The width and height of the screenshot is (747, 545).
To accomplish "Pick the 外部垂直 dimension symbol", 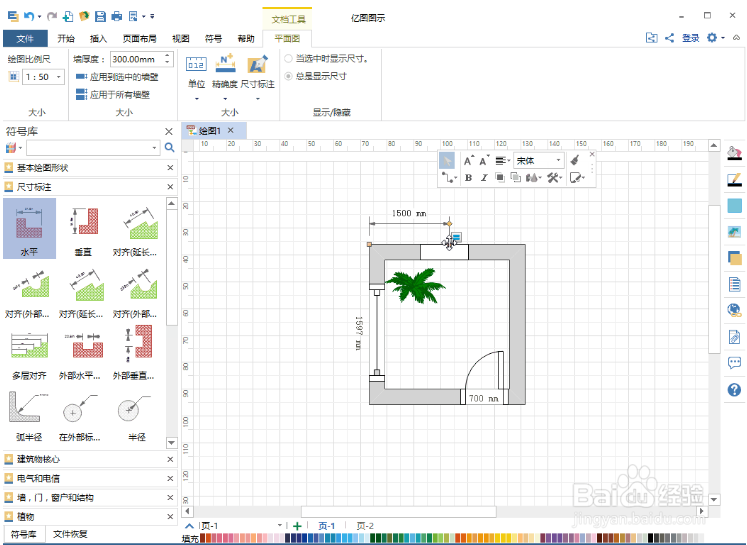I will (x=134, y=352).
